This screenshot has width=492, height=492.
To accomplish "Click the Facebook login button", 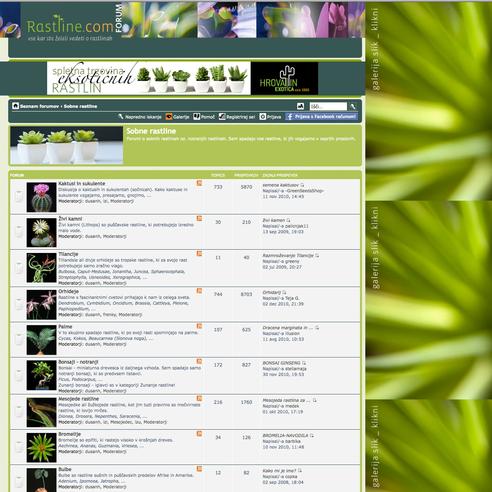I will coord(321,117).
